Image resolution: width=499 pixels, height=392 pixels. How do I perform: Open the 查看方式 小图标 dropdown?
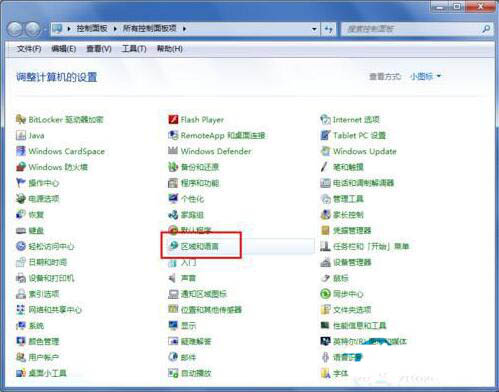(425, 77)
